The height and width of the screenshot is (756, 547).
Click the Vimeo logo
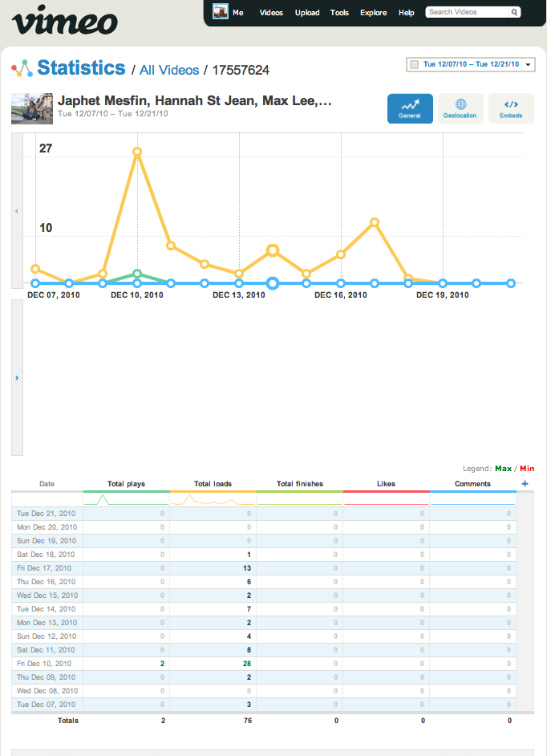(65, 20)
